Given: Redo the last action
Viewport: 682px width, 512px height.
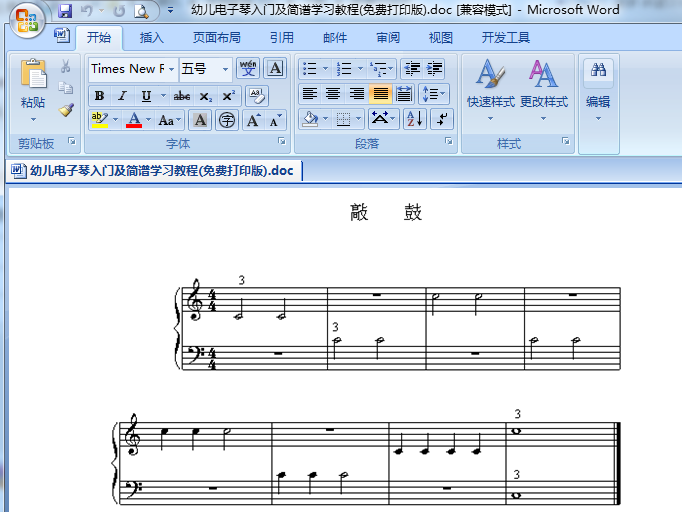Looking at the screenshot, I should click(x=119, y=11).
